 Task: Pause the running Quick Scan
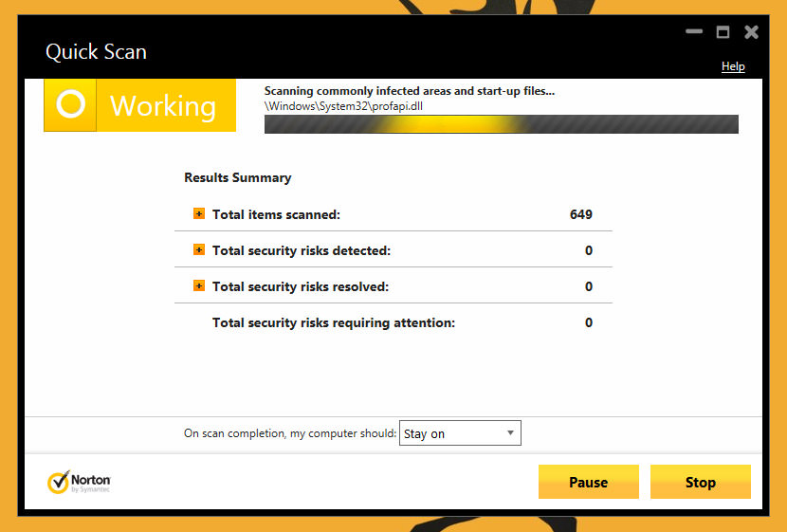click(x=588, y=482)
